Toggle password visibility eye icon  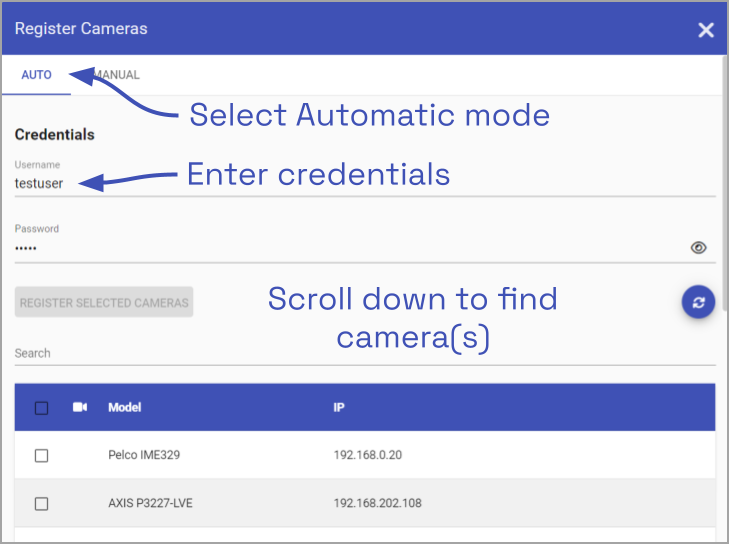699,248
